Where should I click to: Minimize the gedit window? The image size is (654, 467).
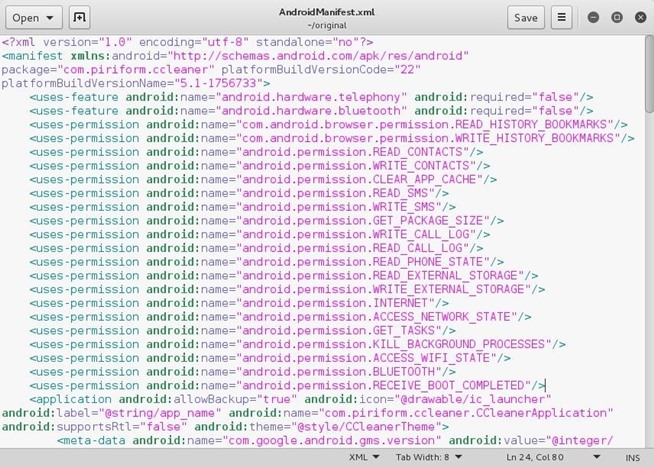pyautogui.click(x=594, y=18)
